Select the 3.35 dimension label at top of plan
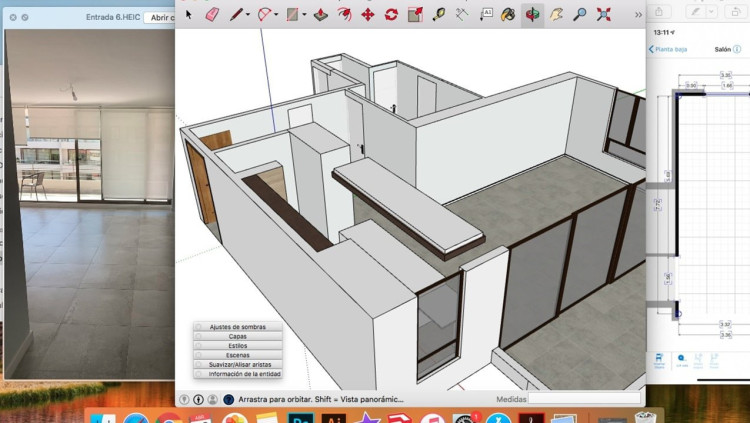This screenshot has width=750, height=423. click(x=726, y=75)
